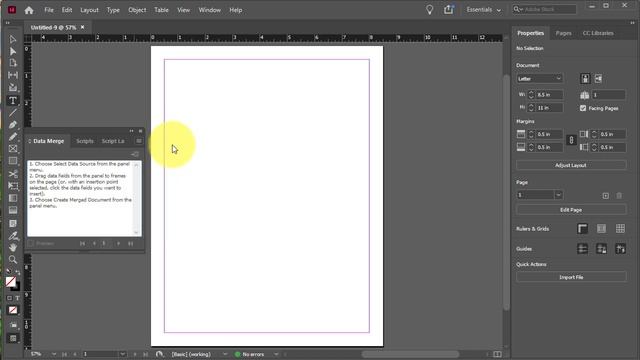This screenshot has width=640, height=360.
Task: Close the Untitled-9 document tab
Action: (x=82, y=27)
